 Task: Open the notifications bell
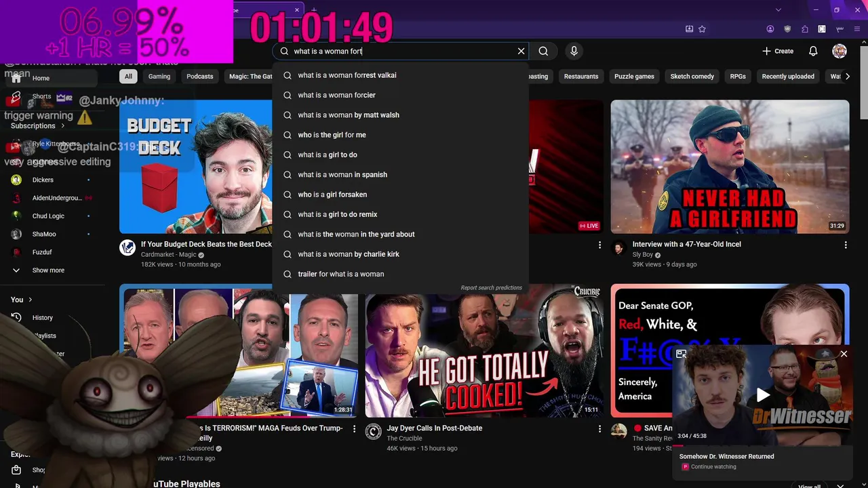click(813, 51)
